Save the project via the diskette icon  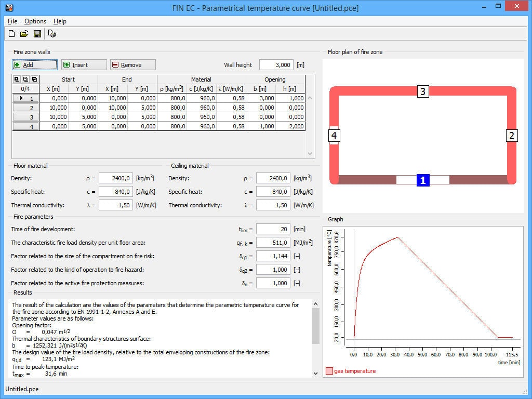(x=37, y=33)
